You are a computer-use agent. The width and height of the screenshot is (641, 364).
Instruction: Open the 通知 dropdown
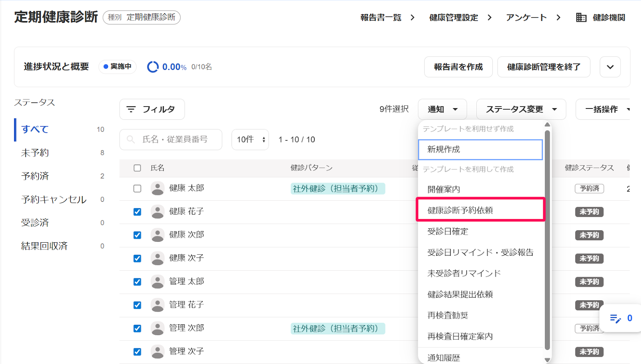pyautogui.click(x=442, y=109)
